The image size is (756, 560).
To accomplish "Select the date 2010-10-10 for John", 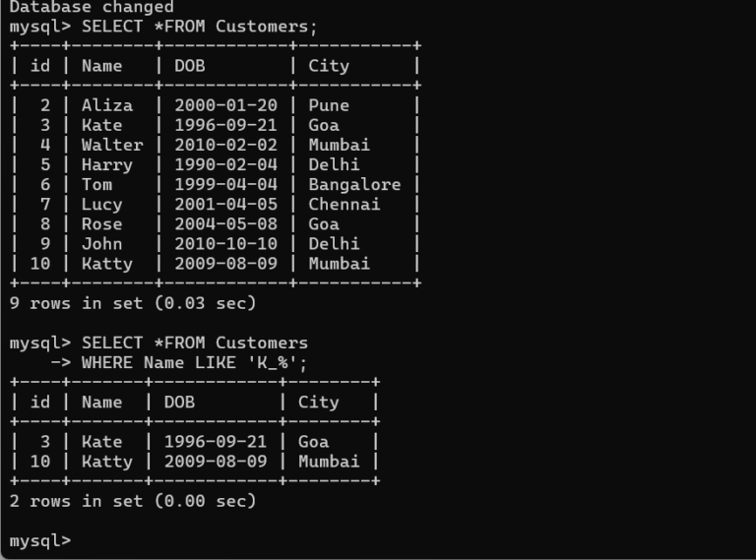I will [x=225, y=244].
